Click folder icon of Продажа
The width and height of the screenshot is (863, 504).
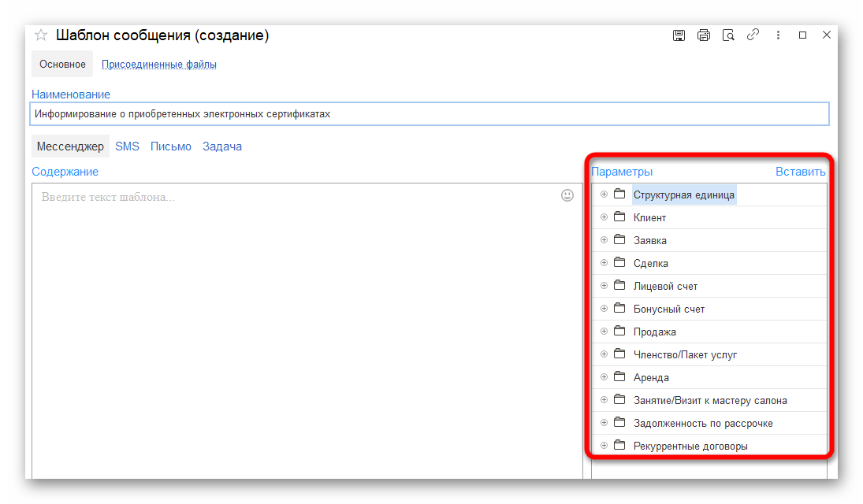(x=619, y=331)
